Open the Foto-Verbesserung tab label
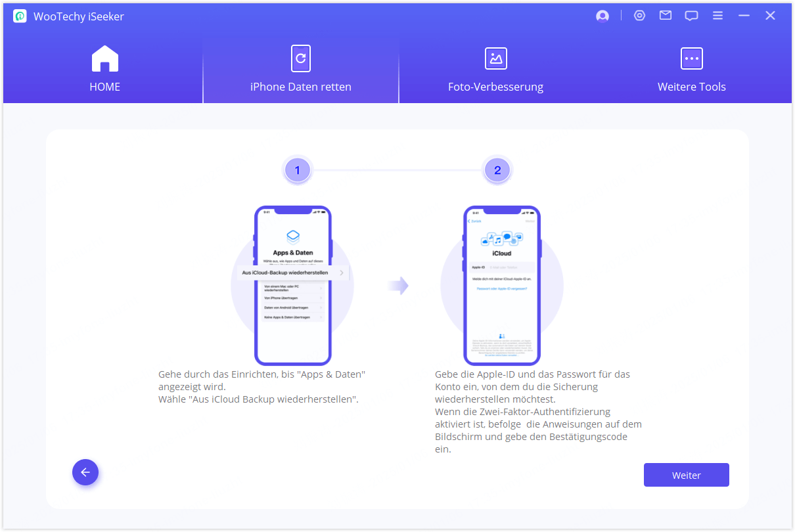This screenshot has width=795, height=532. (495, 87)
